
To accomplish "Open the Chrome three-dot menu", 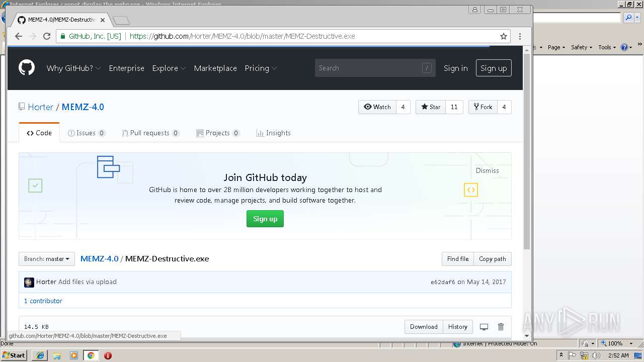I will (x=520, y=36).
